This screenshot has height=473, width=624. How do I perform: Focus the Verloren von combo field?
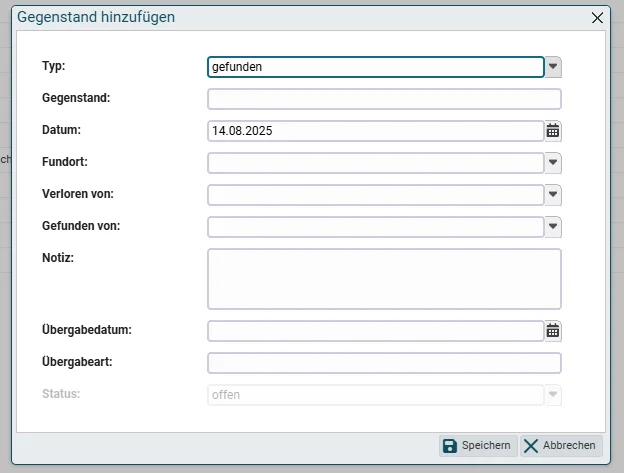(376, 195)
